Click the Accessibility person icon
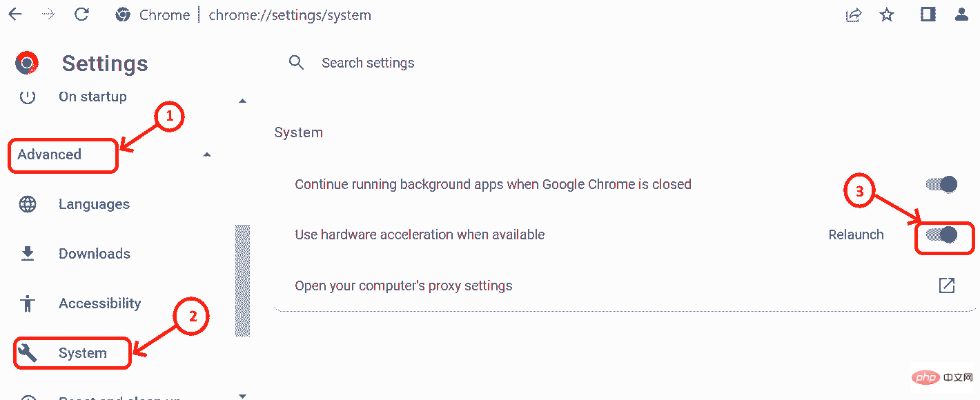 [28, 303]
